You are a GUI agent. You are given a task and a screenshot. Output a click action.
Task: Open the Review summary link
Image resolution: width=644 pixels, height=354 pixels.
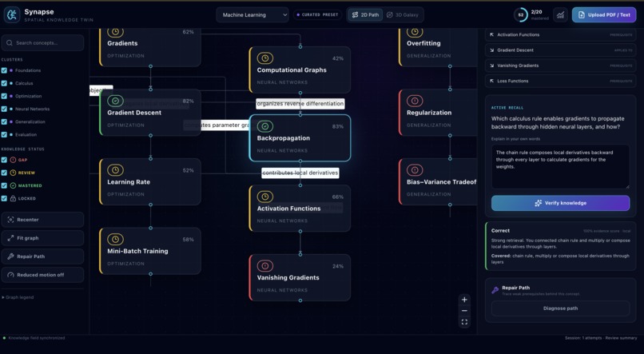[622, 338]
